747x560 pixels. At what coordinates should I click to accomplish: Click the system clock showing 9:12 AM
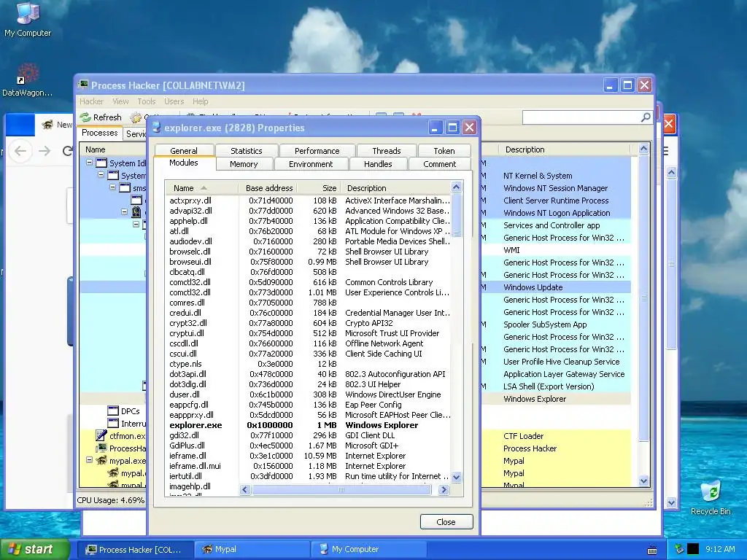pos(720,549)
